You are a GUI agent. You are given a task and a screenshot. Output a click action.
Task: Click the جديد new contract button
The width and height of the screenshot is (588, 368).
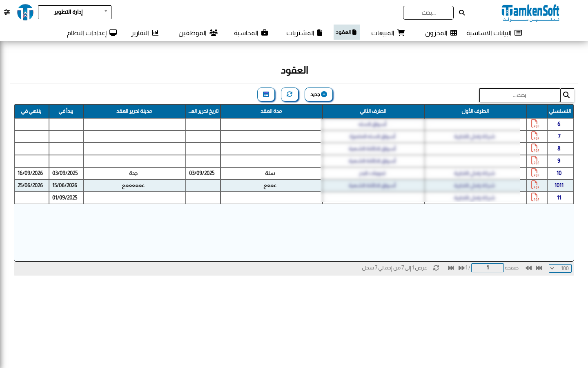pos(319,94)
